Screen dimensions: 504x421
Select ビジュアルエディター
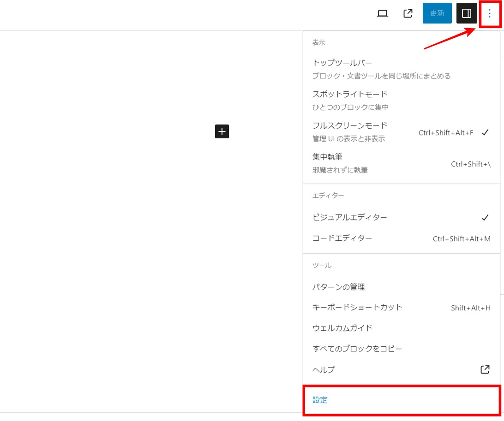pyautogui.click(x=350, y=217)
